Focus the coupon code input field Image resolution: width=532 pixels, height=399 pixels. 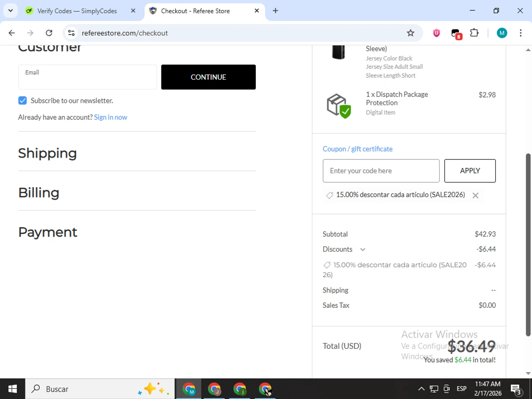[x=381, y=171]
